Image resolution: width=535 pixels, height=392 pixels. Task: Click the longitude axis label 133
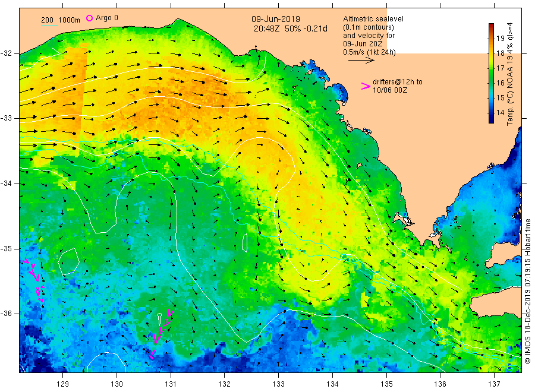(278, 384)
